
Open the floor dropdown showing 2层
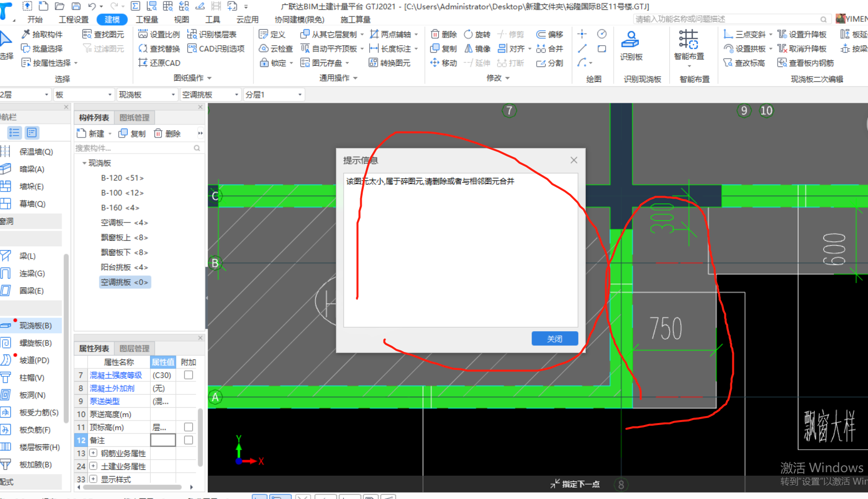click(25, 94)
